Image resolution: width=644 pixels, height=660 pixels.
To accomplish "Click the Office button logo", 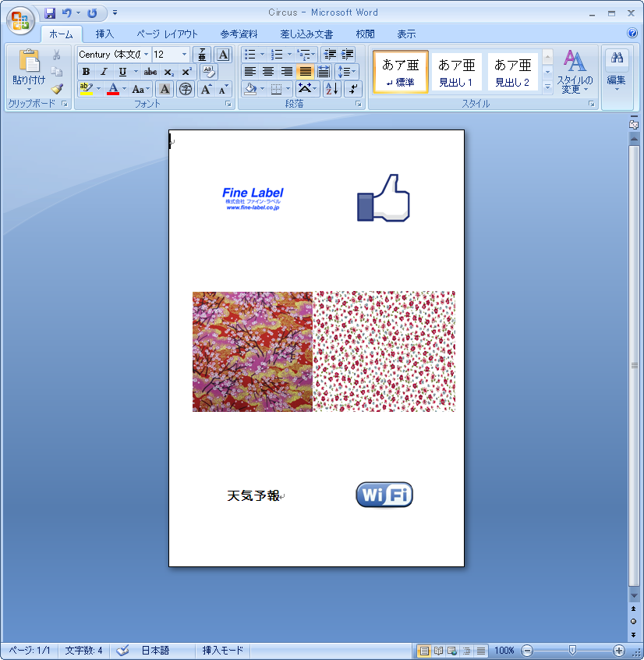I will 20,20.
